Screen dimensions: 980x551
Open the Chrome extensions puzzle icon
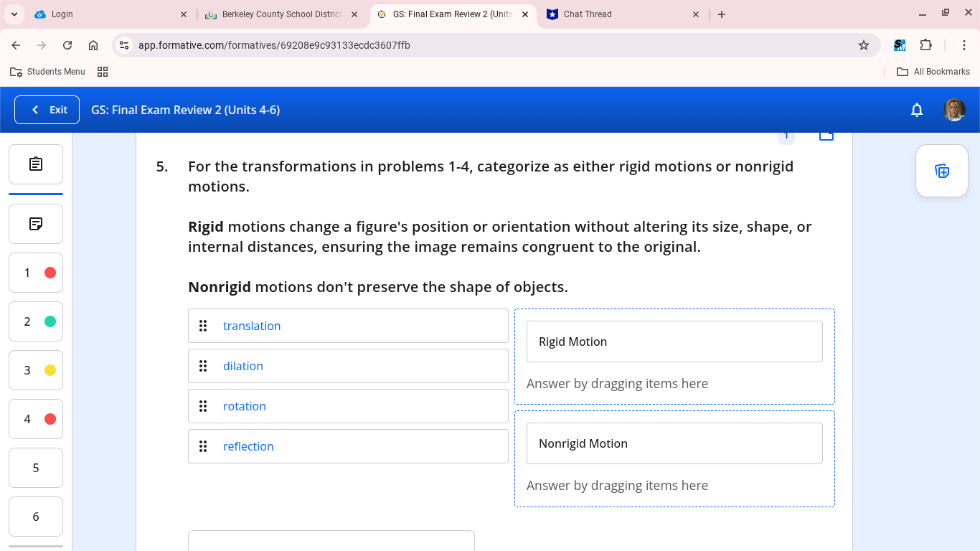tap(926, 44)
